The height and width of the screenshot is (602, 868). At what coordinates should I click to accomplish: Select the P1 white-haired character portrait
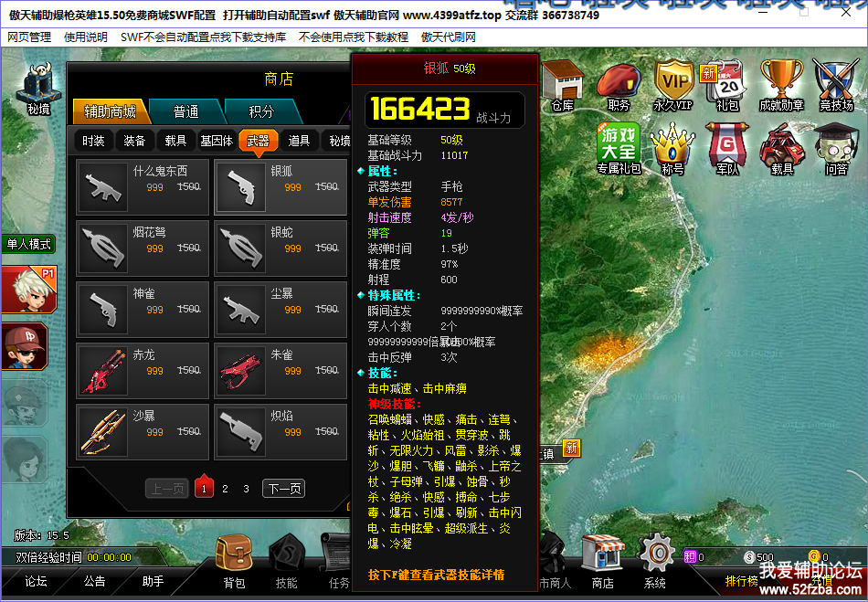tap(29, 290)
